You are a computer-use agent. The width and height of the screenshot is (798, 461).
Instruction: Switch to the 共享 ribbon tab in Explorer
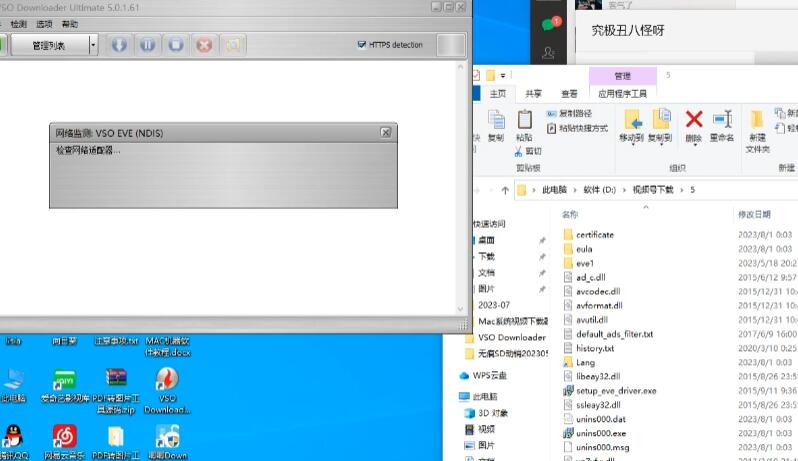click(533, 94)
